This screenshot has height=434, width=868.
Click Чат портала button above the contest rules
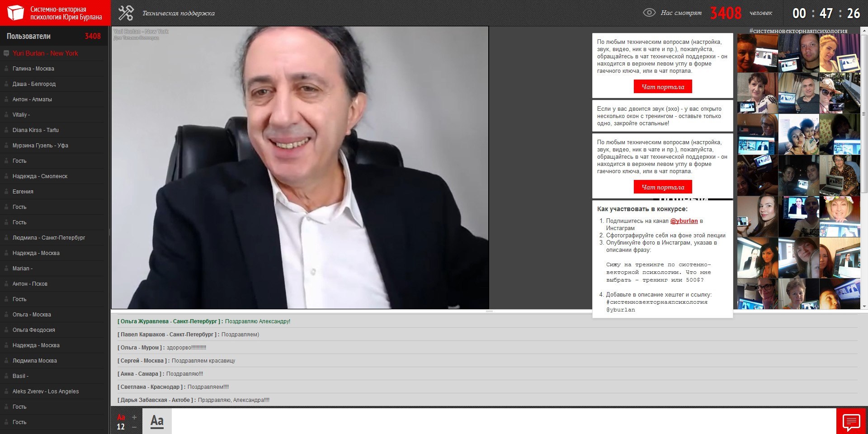tap(663, 187)
